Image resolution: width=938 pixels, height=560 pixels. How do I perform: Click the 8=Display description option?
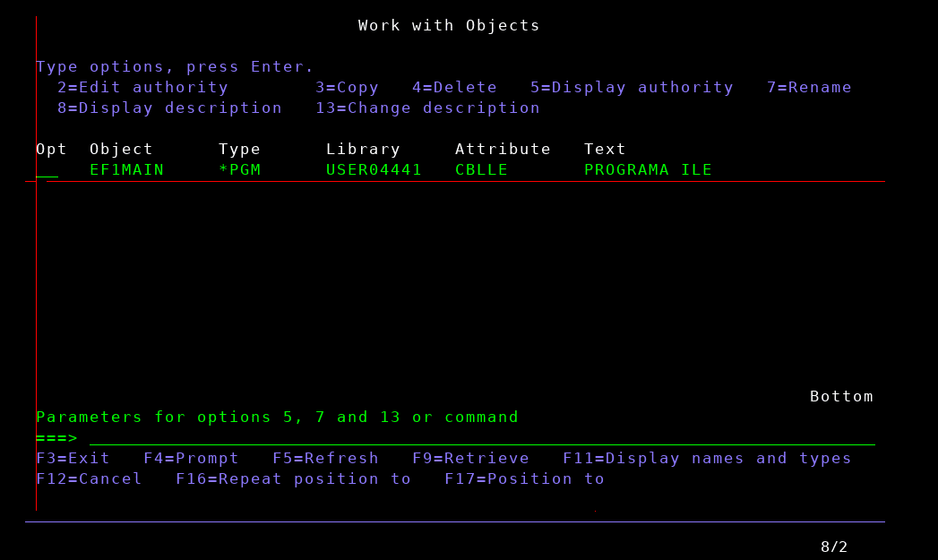pos(170,108)
